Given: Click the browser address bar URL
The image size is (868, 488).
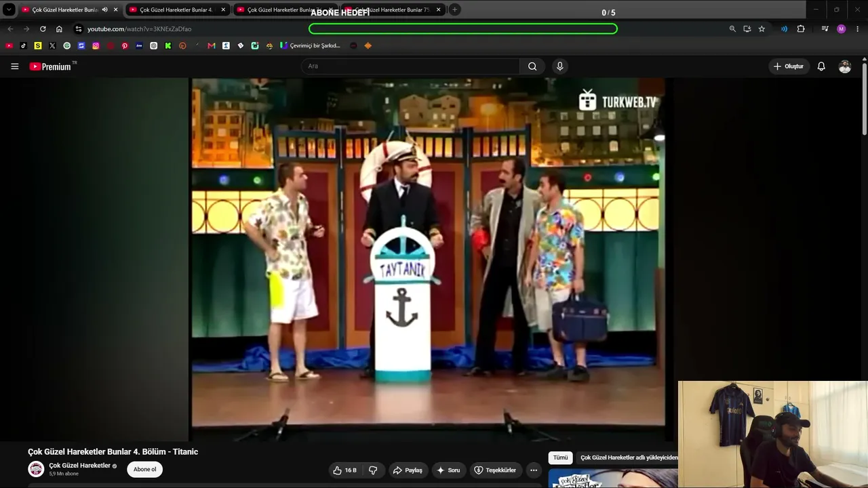Looking at the screenshot, I should (139, 29).
